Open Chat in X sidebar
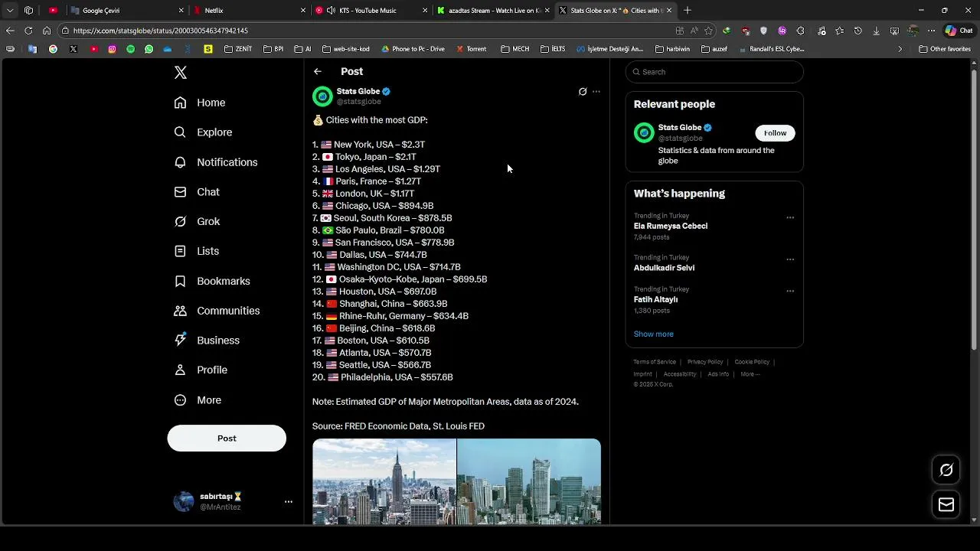Screen dimensions: 980x551 (197, 192)
